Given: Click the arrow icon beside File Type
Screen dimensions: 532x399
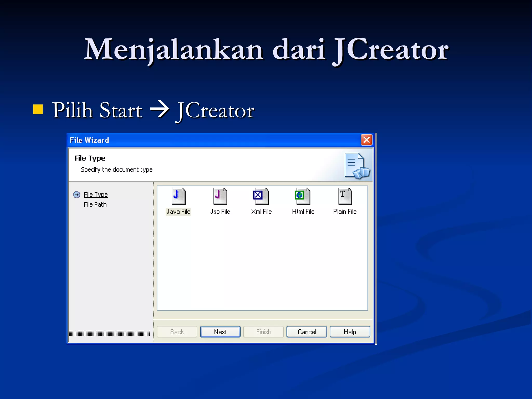Looking at the screenshot, I should 77,195.
